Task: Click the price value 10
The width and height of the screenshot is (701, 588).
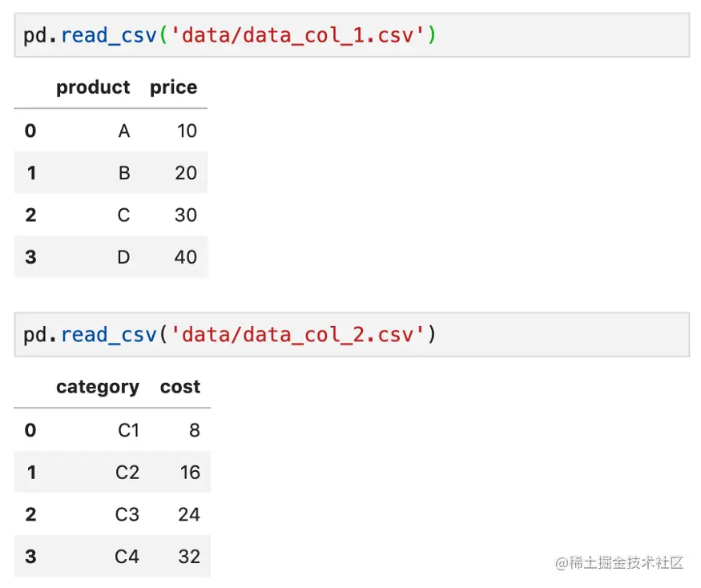Action: point(187,131)
